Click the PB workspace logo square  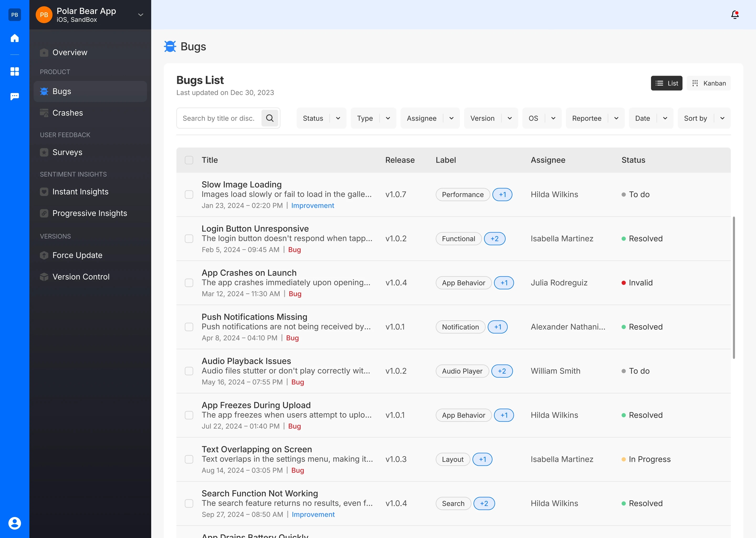coord(14,14)
